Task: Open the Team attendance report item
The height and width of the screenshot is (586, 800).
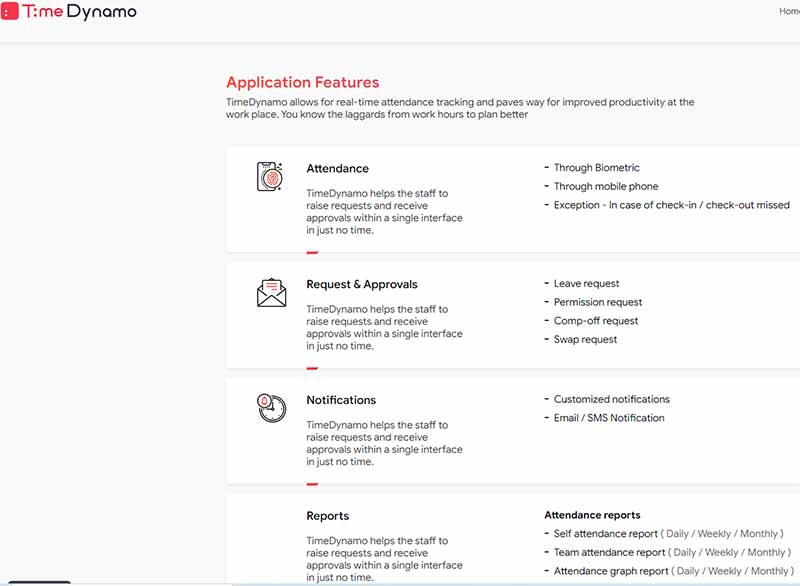Action: click(609, 552)
